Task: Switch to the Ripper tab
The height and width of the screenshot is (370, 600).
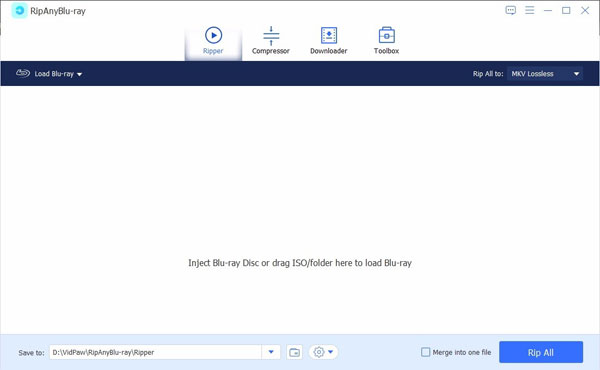Action: tap(213, 41)
